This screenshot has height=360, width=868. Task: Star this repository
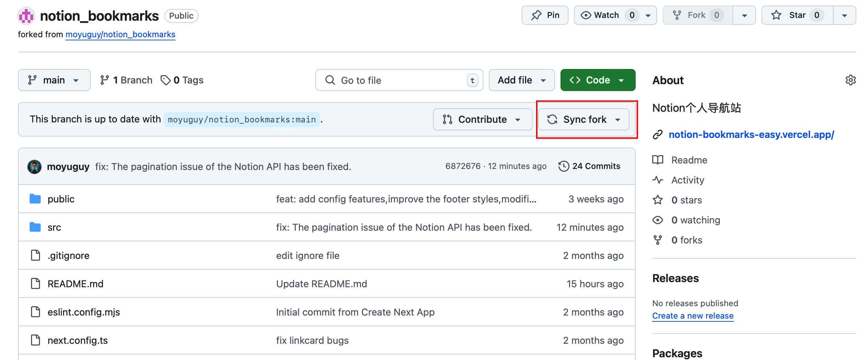point(797,15)
